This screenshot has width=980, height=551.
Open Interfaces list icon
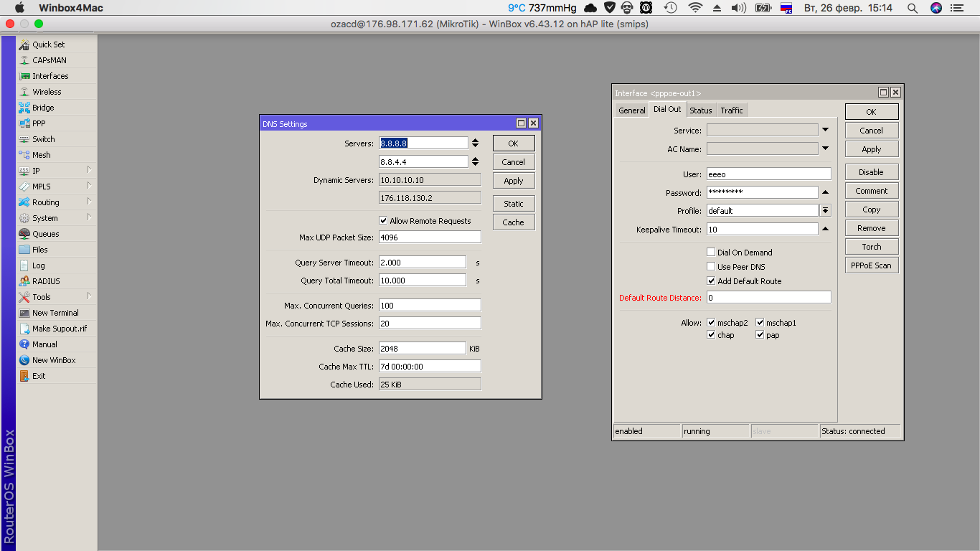pos(24,76)
